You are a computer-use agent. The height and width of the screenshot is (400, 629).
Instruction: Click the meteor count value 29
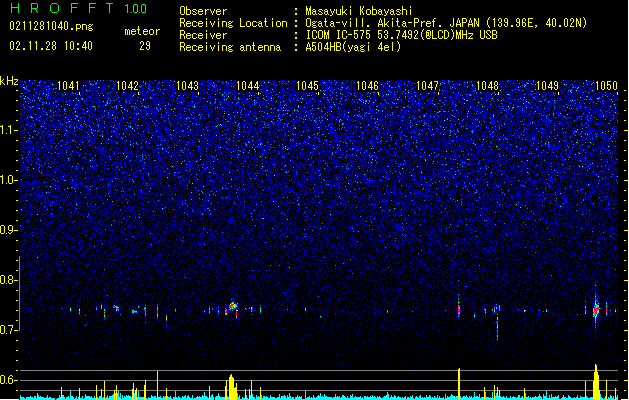[x=145, y=46]
